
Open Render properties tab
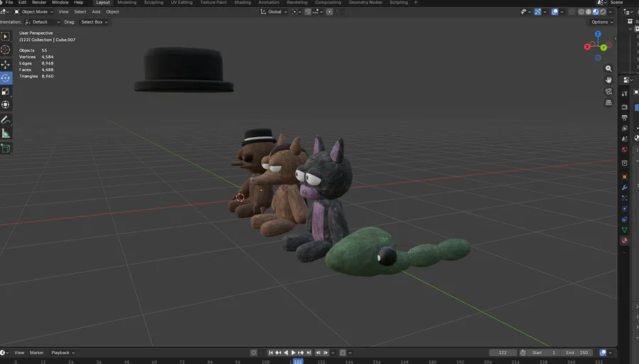[x=624, y=107]
